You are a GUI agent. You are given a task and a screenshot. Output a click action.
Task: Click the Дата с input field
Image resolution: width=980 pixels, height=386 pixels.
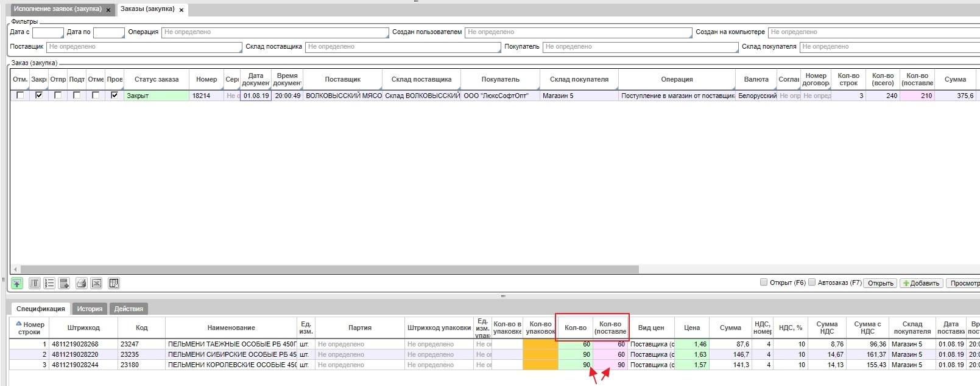[x=48, y=32]
